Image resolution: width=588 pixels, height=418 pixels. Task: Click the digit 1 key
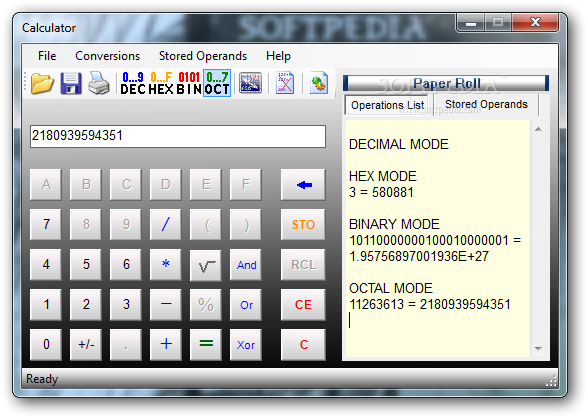(x=46, y=304)
